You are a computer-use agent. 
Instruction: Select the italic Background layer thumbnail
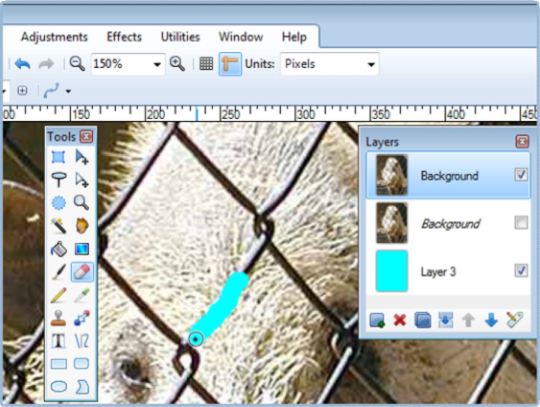[392, 223]
